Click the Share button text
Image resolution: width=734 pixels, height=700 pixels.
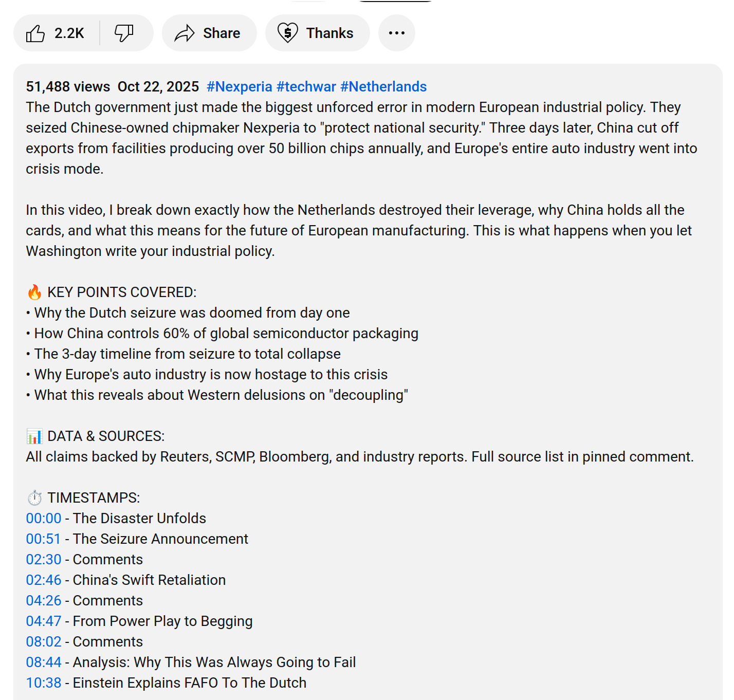click(222, 33)
